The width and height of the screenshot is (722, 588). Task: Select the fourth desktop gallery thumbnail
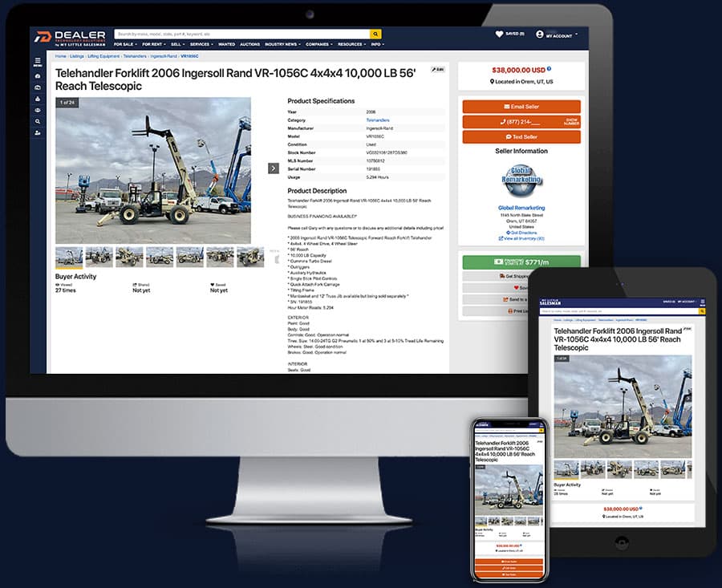point(160,257)
